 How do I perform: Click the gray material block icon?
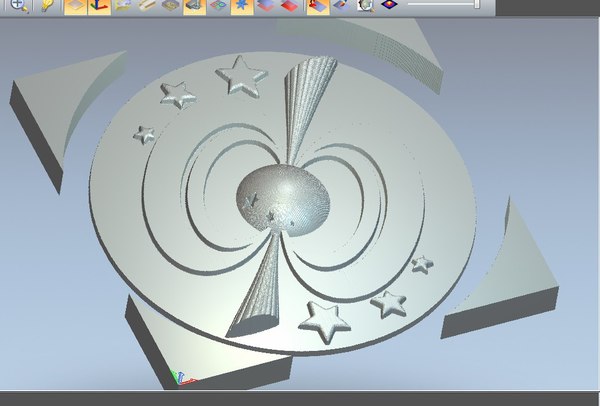tap(171, 6)
